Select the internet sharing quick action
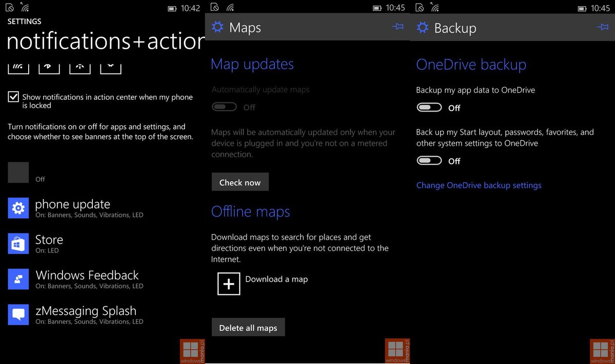 79,67
